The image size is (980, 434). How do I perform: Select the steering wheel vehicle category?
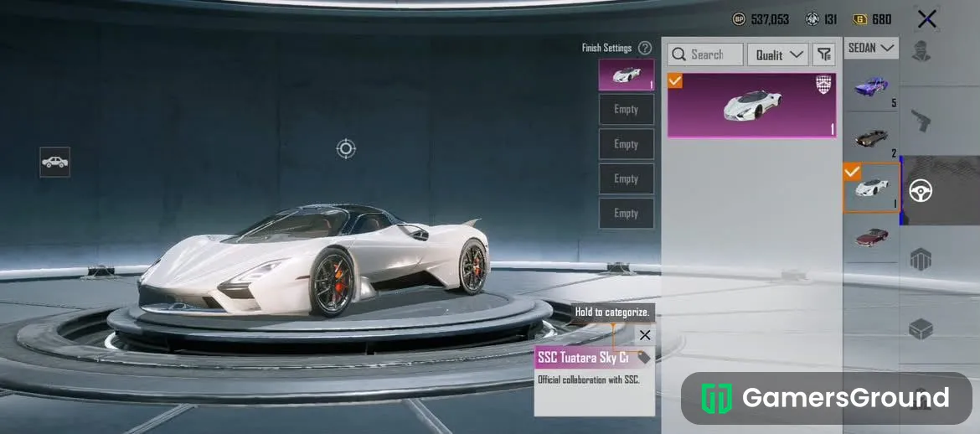(x=921, y=190)
